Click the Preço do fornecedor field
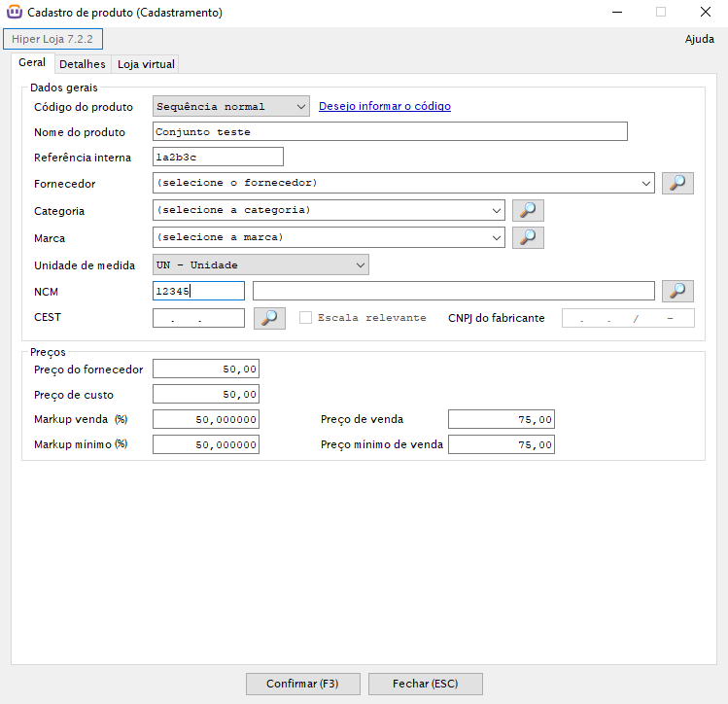Viewport: 728px width, 704px height. [x=206, y=370]
